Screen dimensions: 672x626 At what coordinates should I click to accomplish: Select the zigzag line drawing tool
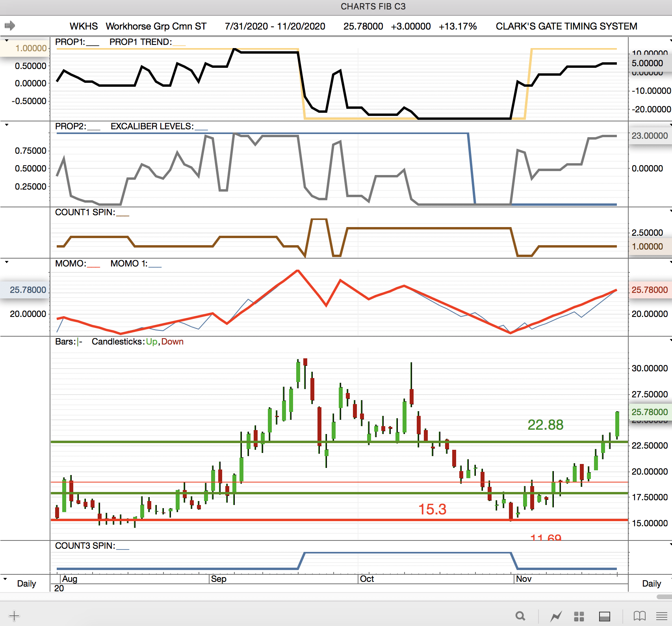point(556,616)
